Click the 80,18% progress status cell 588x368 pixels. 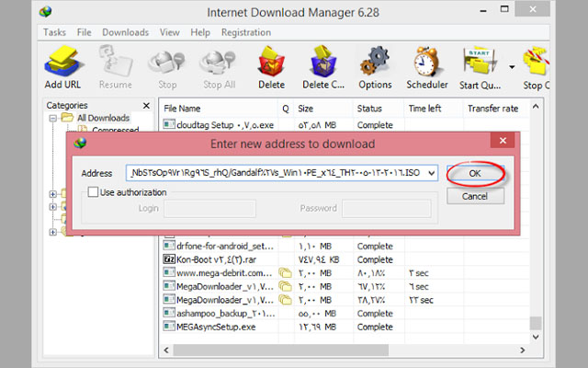pos(371,273)
